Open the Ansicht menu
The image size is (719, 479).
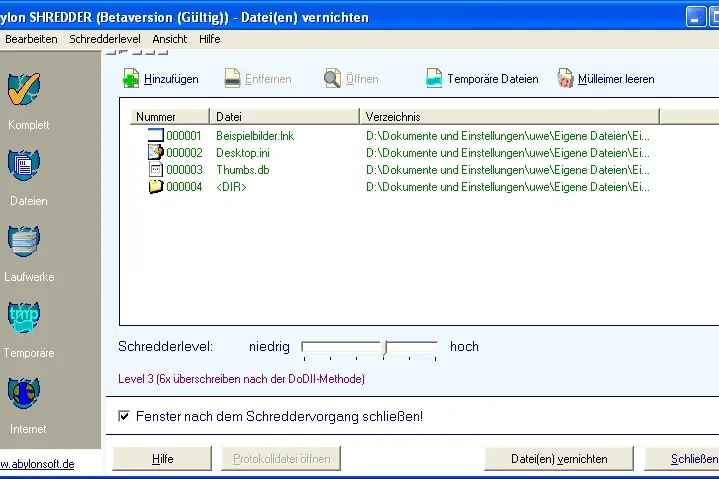[170, 39]
